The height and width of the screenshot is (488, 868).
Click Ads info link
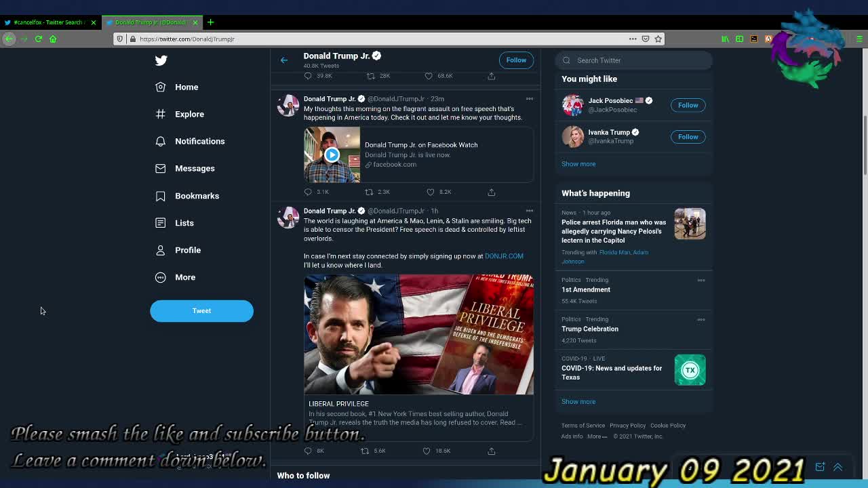(x=572, y=436)
